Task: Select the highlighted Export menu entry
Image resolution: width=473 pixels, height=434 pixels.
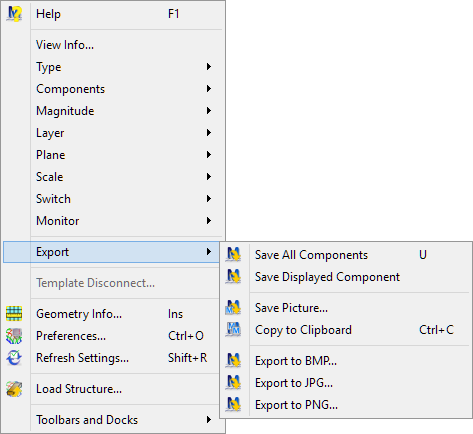Action: tap(111, 252)
